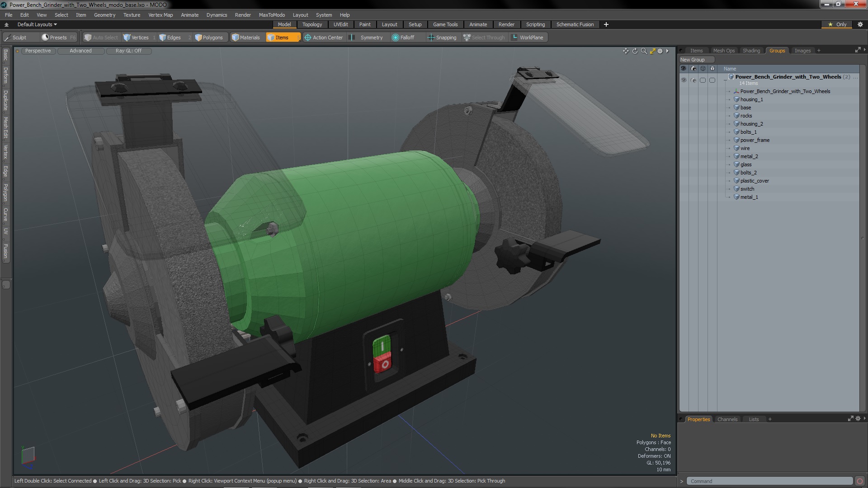
Task: Select the power_frame item in list
Action: [755, 140]
